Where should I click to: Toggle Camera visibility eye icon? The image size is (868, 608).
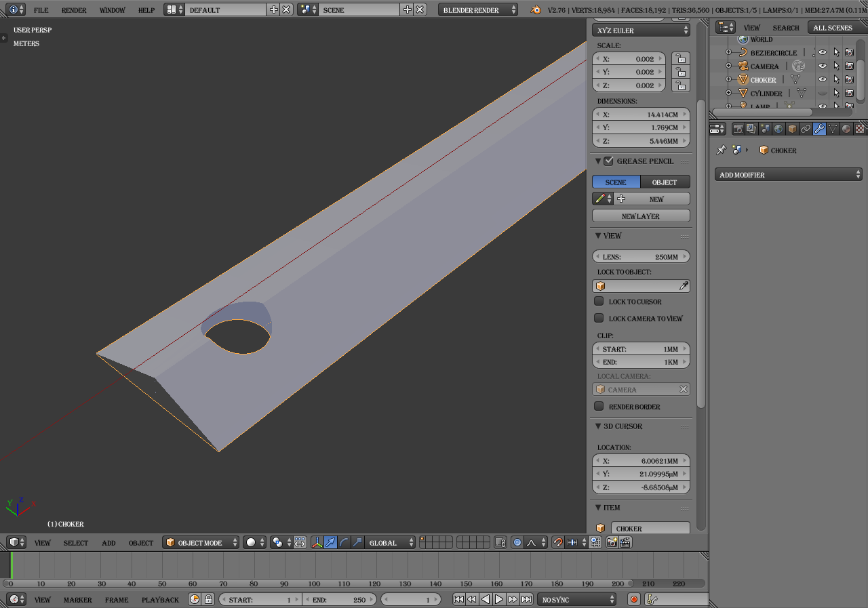[x=823, y=66]
